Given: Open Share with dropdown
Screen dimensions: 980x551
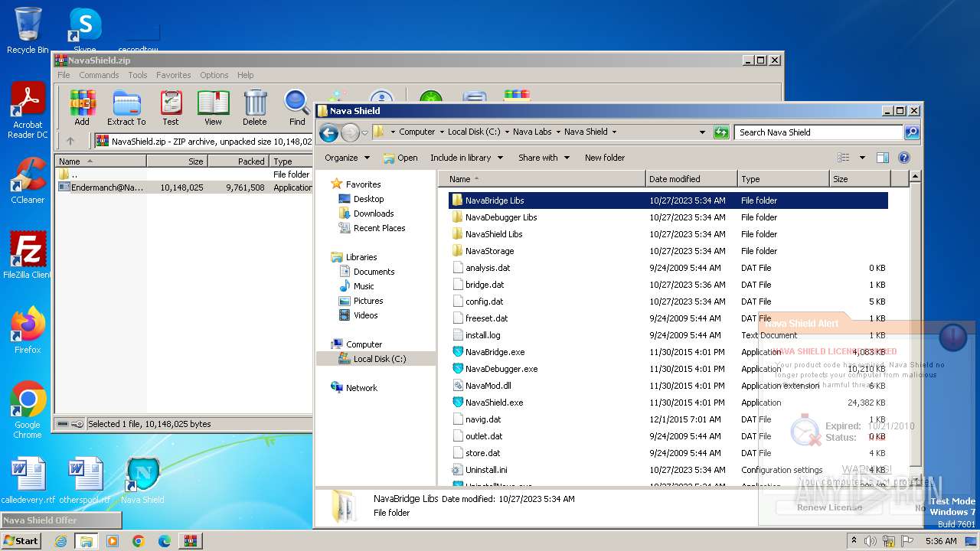Looking at the screenshot, I should [544, 158].
